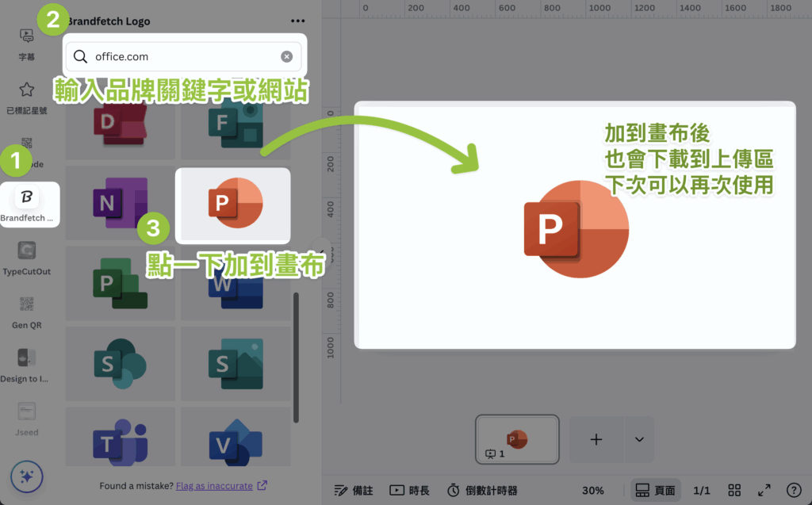Image resolution: width=812 pixels, height=505 pixels.
Task: Click the 1/1 page counter
Action: tap(702, 490)
